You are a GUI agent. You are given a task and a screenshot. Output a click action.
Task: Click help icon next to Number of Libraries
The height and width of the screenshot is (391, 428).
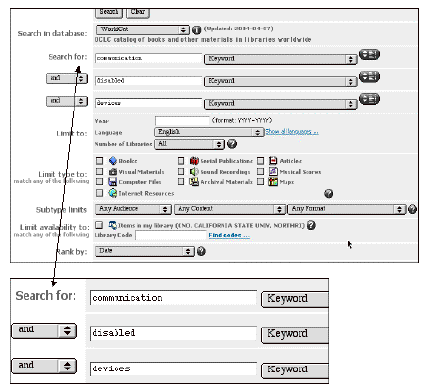click(x=232, y=144)
